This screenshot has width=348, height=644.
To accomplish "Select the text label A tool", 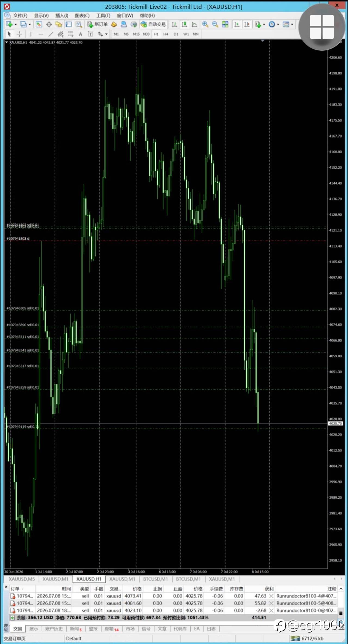I will click(x=80, y=34).
